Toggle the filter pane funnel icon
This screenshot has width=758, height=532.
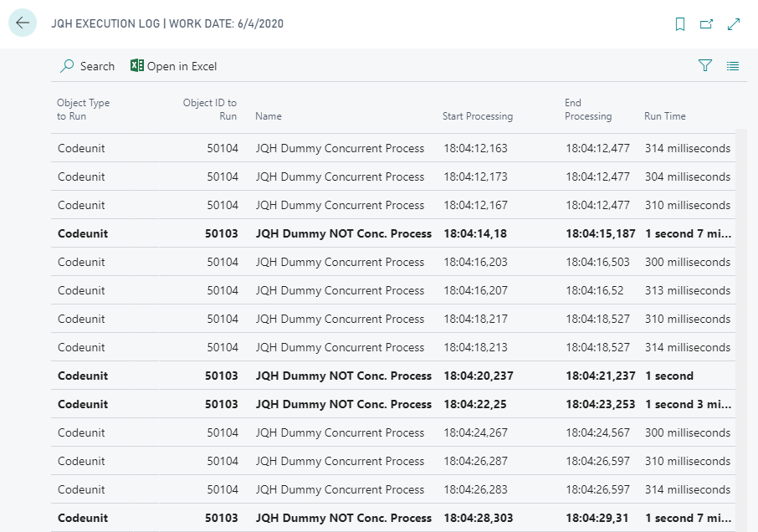click(x=705, y=66)
